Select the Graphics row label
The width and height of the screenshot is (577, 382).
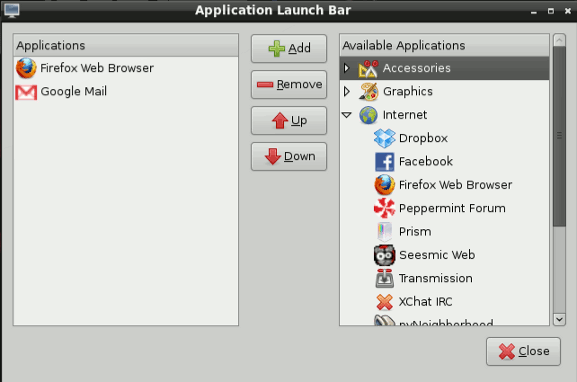[408, 92]
